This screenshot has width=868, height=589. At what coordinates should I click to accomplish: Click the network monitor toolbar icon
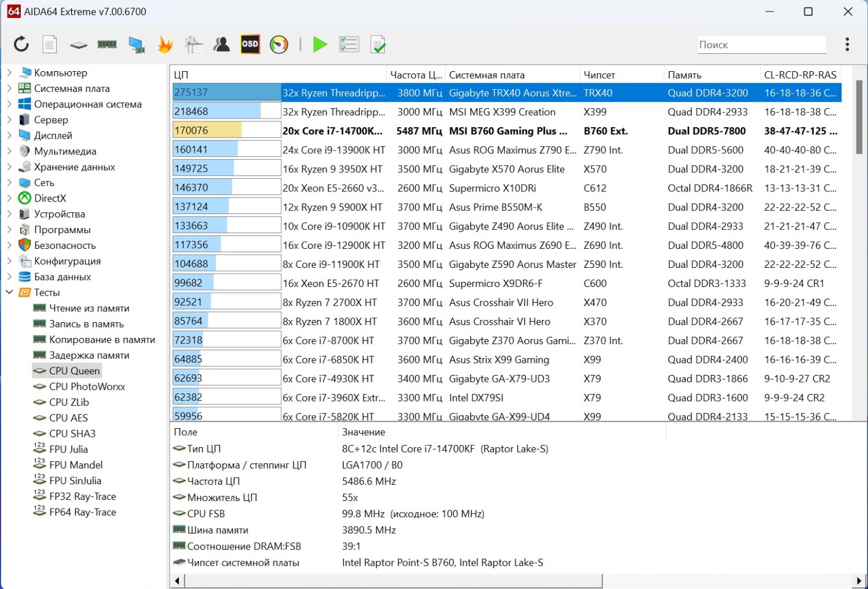click(137, 45)
